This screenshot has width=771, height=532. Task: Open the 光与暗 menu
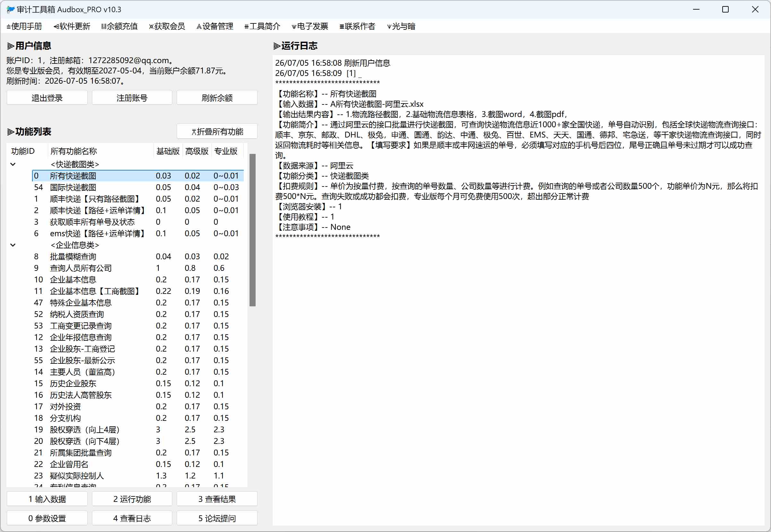coord(401,26)
